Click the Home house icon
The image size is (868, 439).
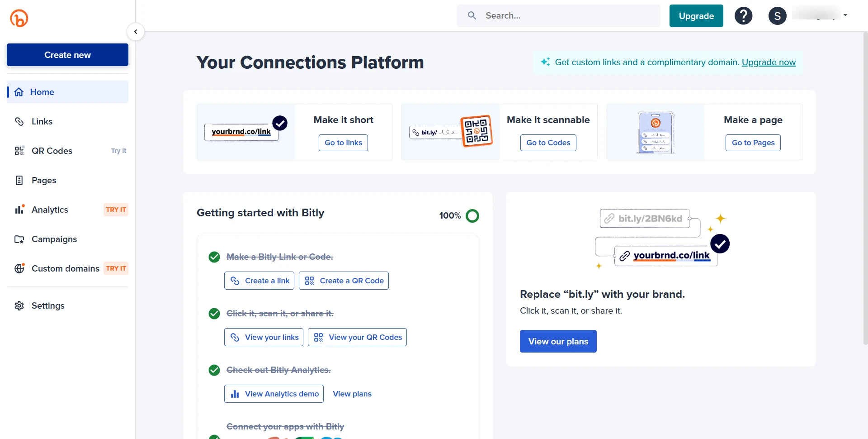19,92
